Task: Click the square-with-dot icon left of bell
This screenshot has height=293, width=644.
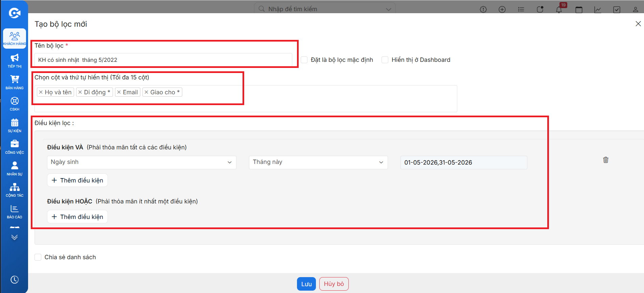Action: point(540,9)
